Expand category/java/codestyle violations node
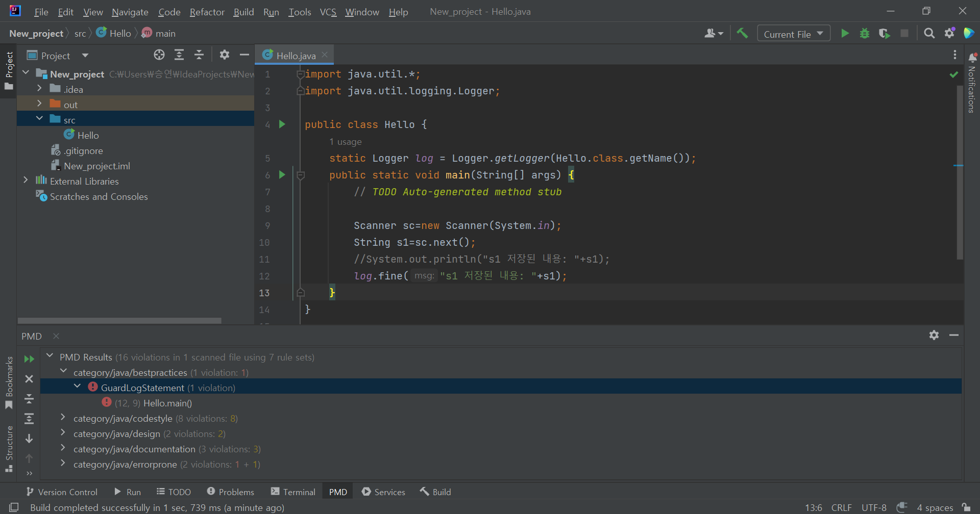The height and width of the screenshot is (514, 980). pos(63,418)
